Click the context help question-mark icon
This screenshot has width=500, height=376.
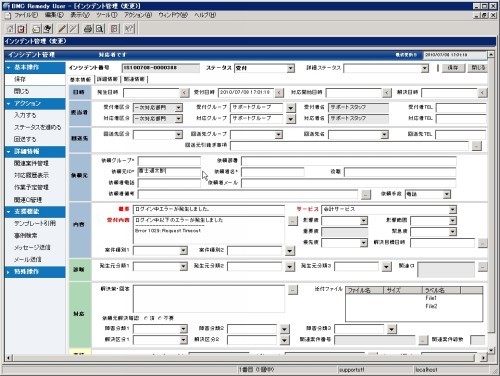(x=129, y=29)
